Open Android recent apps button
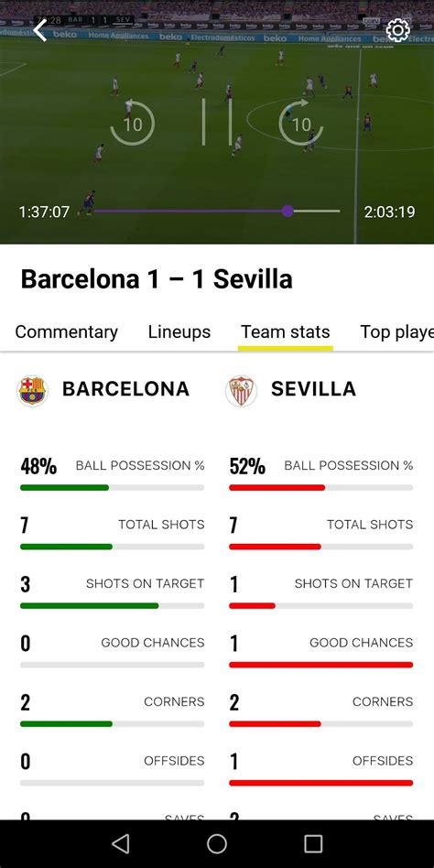Screen dimensions: 434x868 coord(313,843)
